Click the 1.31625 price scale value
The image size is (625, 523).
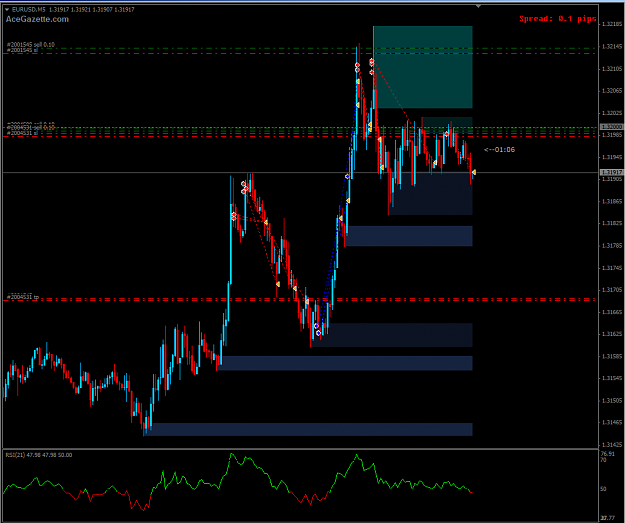click(611, 334)
